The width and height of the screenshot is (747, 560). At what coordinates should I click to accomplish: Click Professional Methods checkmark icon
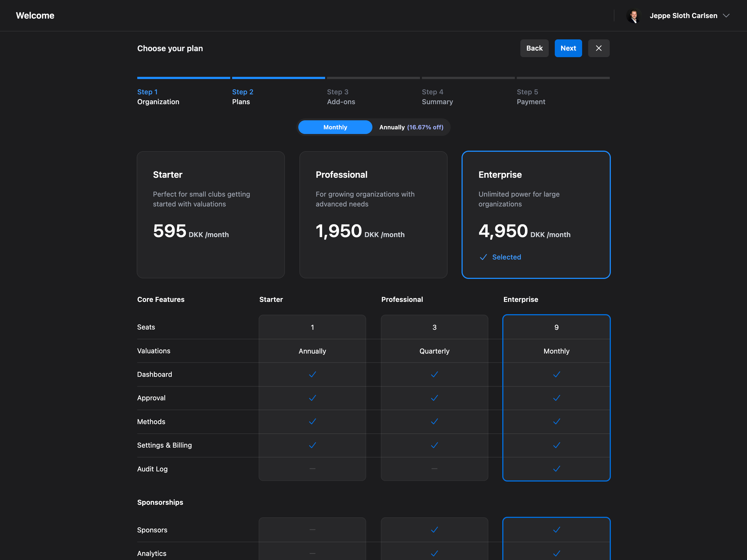434,422
